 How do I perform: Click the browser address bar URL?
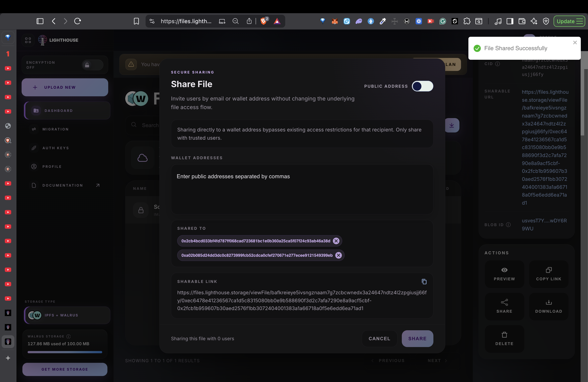coord(186,21)
